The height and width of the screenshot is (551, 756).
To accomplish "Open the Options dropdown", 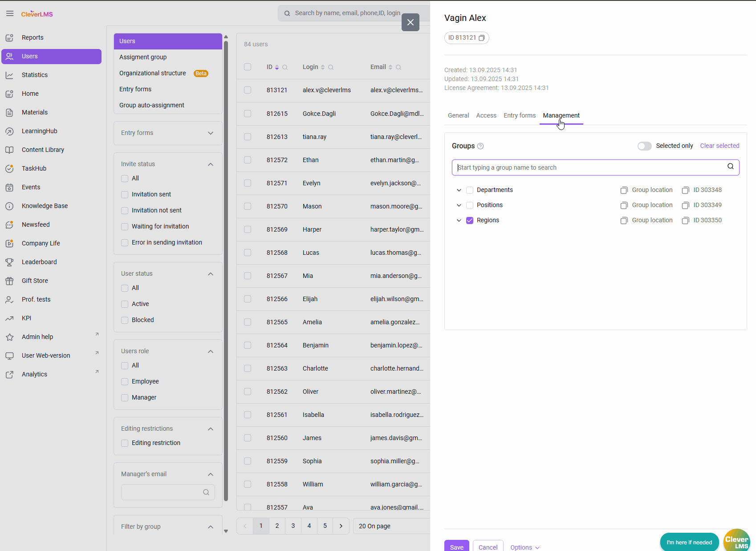I will coord(525,547).
